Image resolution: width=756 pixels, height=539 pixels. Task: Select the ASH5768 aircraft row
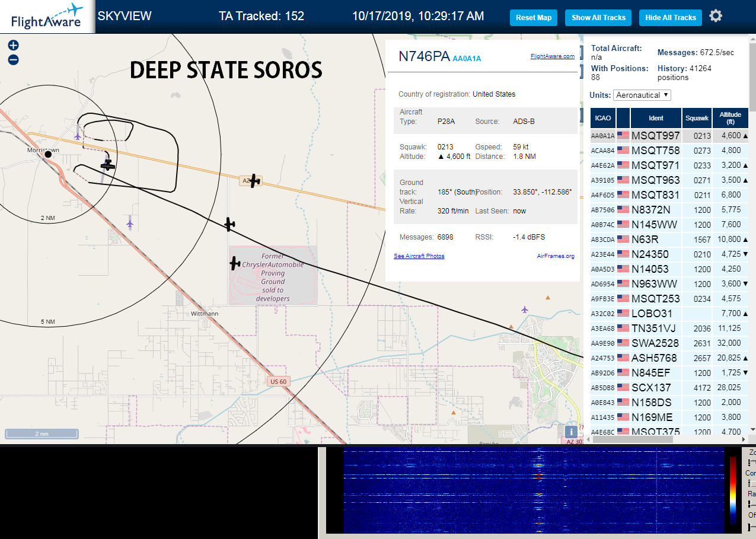coord(669,358)
